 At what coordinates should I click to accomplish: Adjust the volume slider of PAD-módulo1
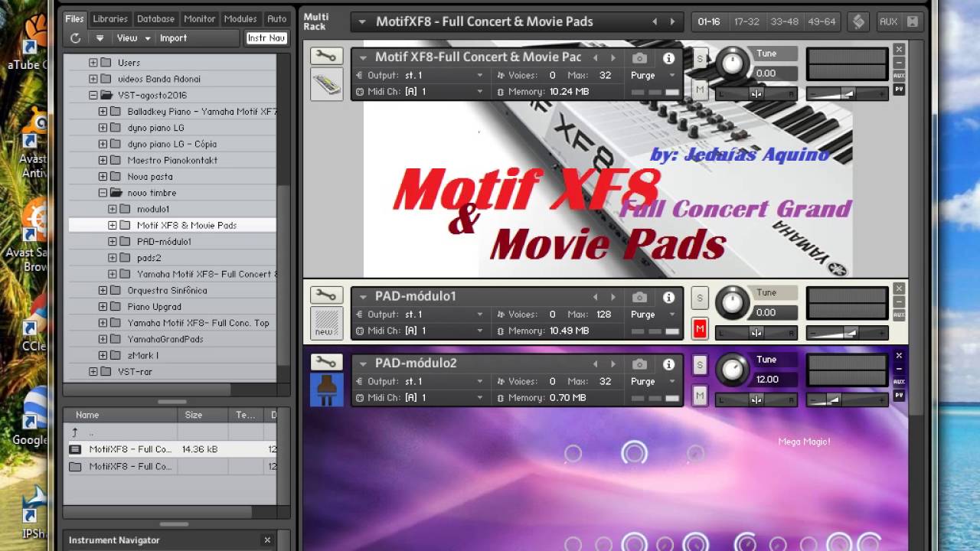click(846, 333)
